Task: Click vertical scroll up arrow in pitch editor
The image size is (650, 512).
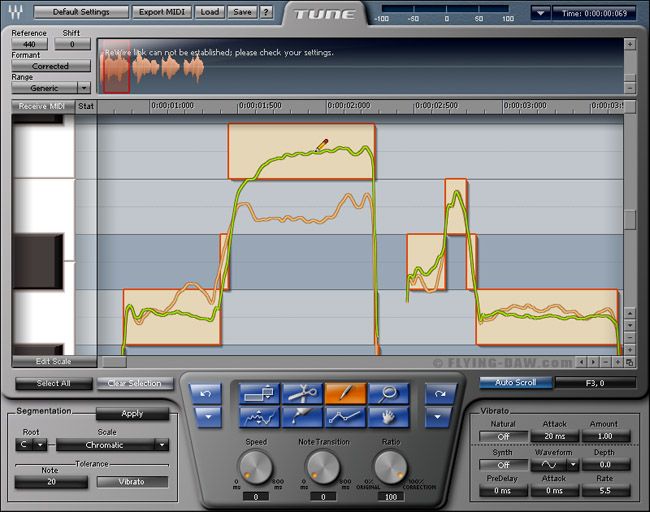Action: click(630, 313)
